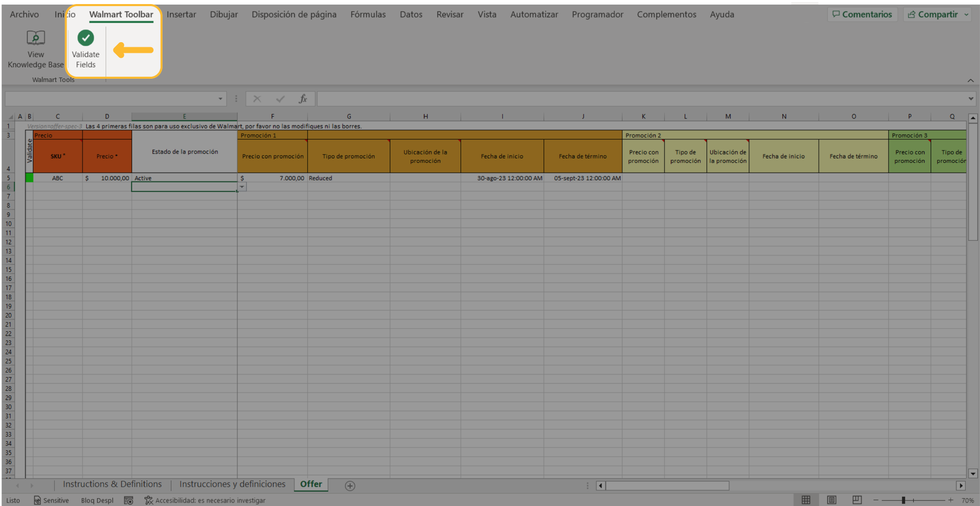Image resolution: width=980 pixels, height=506 pixels.
Task: Open the View Knowledge Base icon
Action: [36, 38]
